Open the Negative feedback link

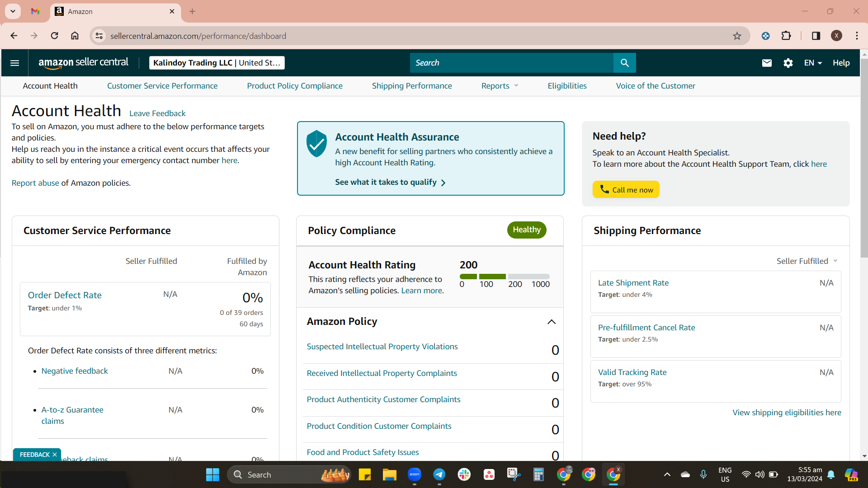[x=75, y=371]
